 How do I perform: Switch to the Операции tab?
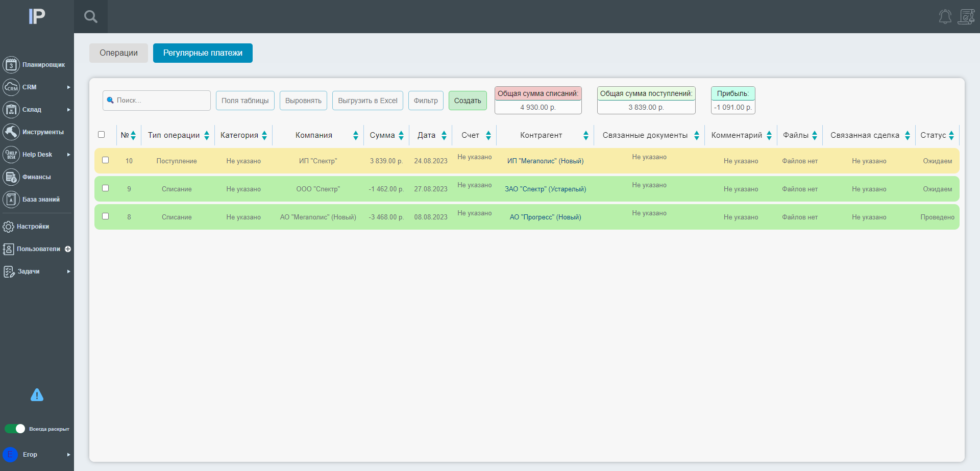pos(118,53)
